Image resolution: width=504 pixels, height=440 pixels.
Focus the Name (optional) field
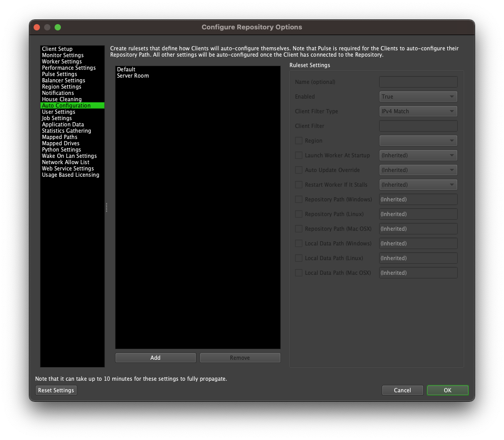tap(418, 82)
